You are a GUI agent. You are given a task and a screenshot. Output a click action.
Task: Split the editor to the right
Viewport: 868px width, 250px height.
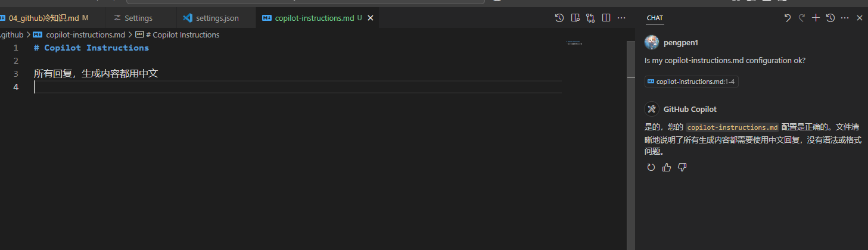tap(606, 18)
